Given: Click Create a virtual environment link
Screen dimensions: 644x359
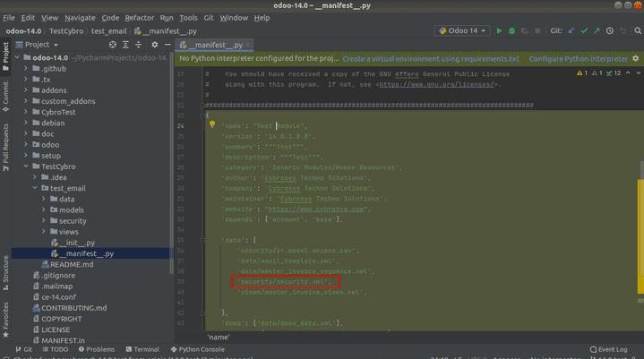Looking at the screenshot, I should 431,59.
